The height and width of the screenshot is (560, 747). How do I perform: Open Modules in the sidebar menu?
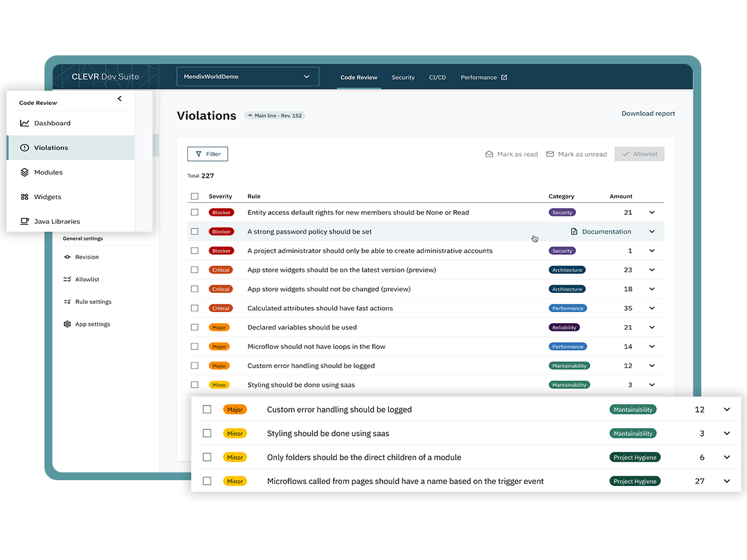coord(71,173)
